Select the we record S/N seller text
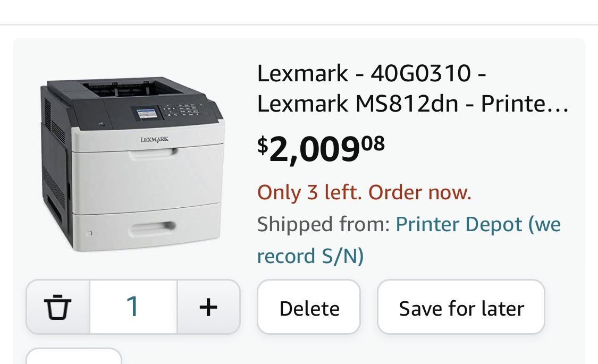This screenshot has width=598, height=364. (x=310, y=256)
